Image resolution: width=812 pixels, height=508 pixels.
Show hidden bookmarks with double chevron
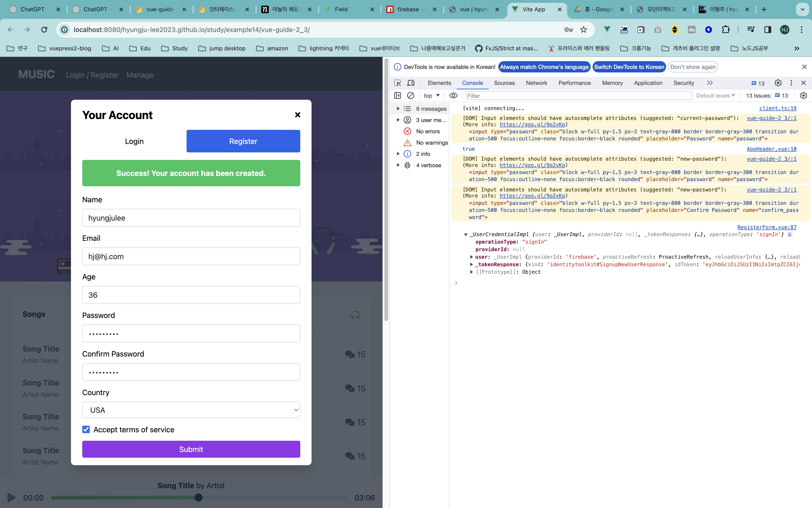coord(796,48)
